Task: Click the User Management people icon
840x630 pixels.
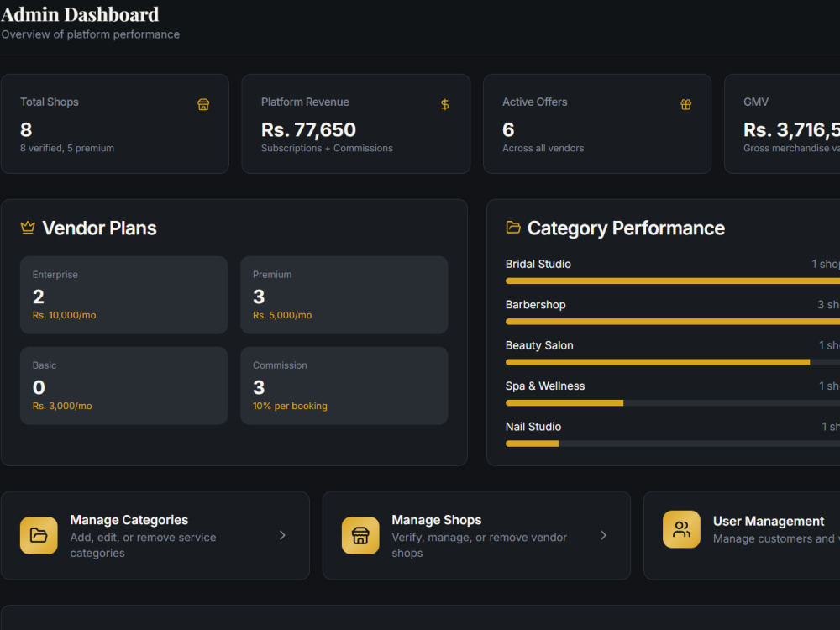Action: (681, 529)
